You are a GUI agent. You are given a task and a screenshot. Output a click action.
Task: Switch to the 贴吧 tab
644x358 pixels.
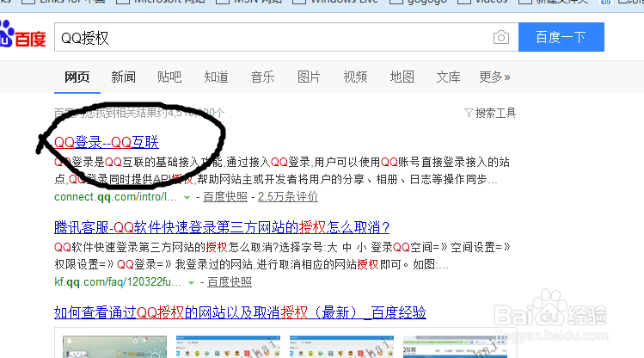coord(169,77)
